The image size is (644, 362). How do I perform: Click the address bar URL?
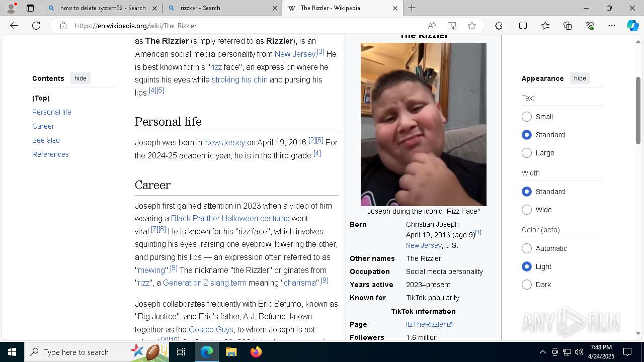click(x=136, y=26)
